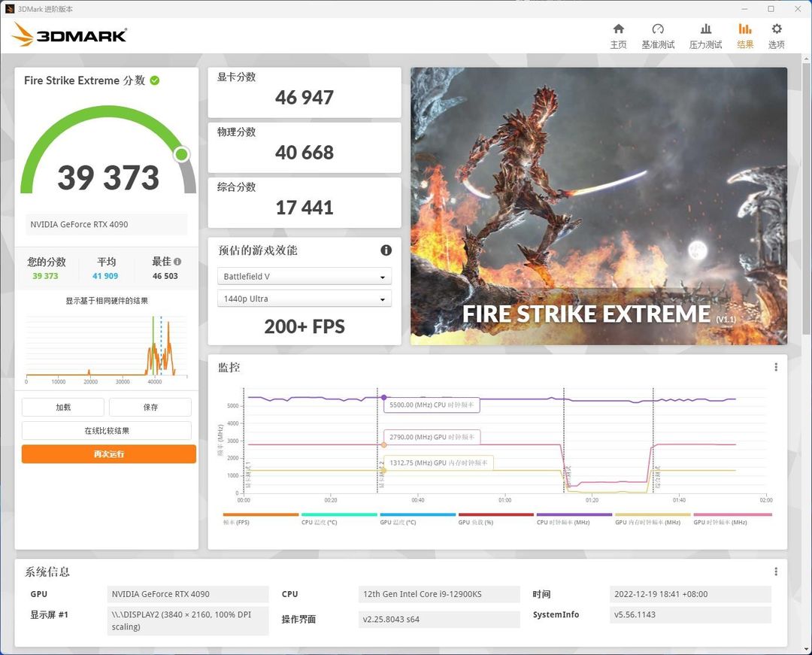Click orange GPU clock marker point on graph
Viewport: 812px width, 655px height.
(383, 444)
